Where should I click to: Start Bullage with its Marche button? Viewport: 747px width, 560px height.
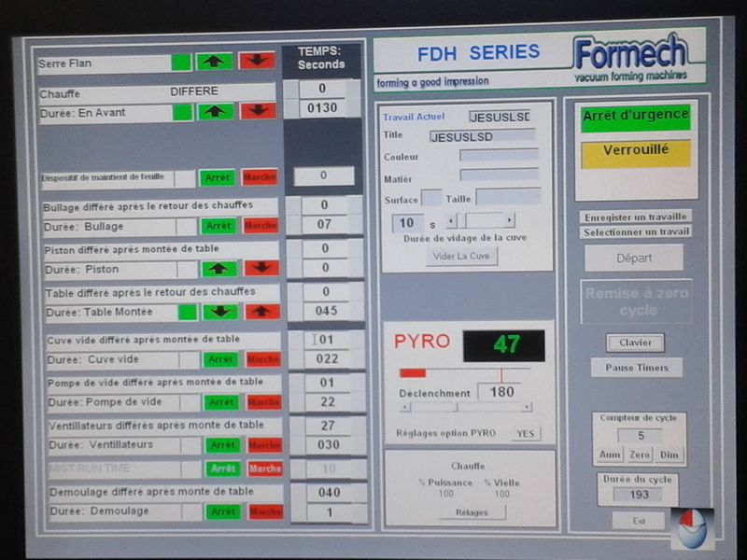[x=261, y=225]
